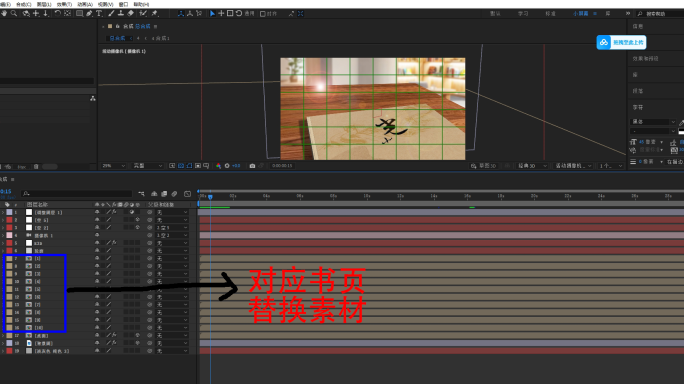Open the view layout count dropdown

(611, 166)
